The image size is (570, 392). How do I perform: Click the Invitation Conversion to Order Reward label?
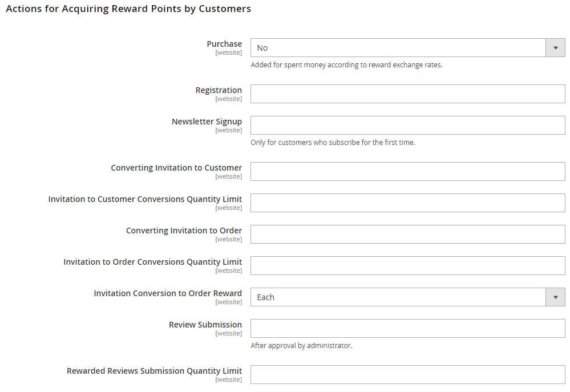click(168, 293)
